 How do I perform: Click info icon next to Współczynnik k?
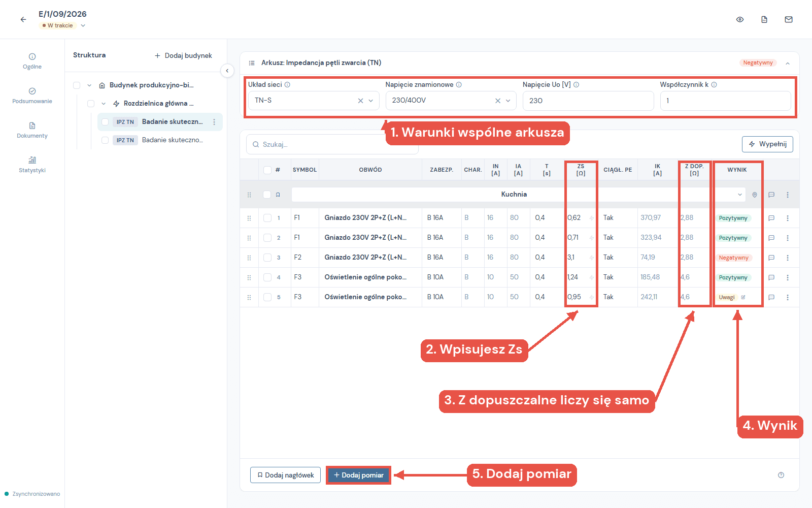(x=714, y=85)
